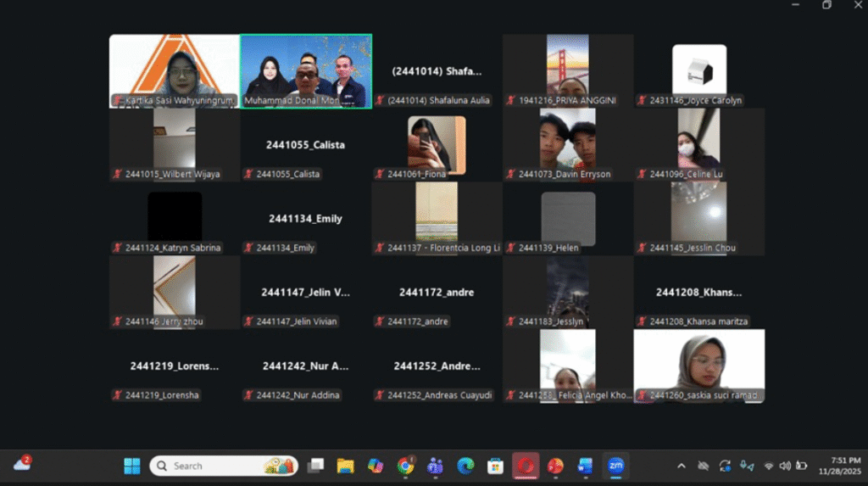Select 2441258_Felicia Angel video tile
This screenshot has height=486, width=868.
(x=568, y=366)
